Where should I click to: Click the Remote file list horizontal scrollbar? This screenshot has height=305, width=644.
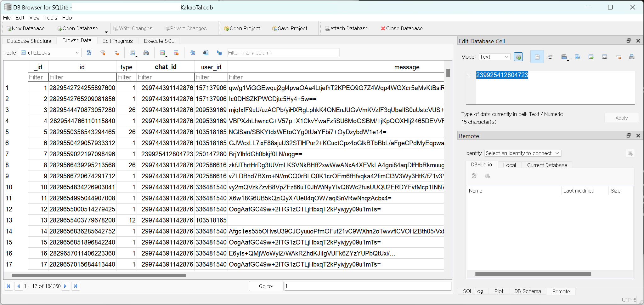coord(533,274)
